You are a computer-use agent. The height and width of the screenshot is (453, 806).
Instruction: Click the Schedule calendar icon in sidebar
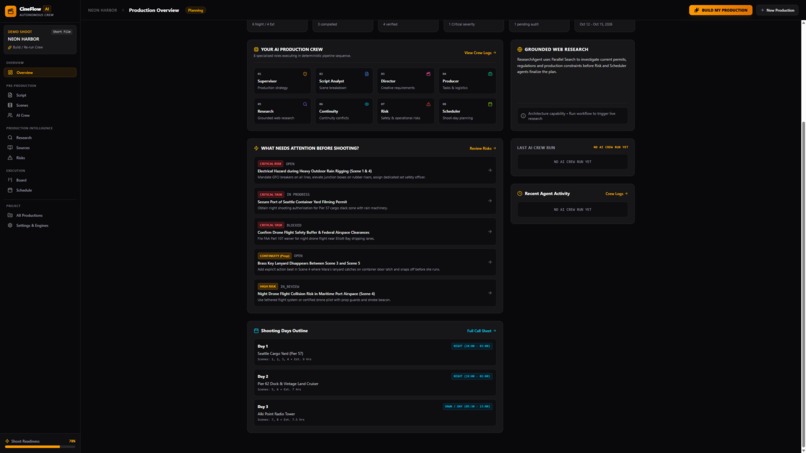pos(10,190)
